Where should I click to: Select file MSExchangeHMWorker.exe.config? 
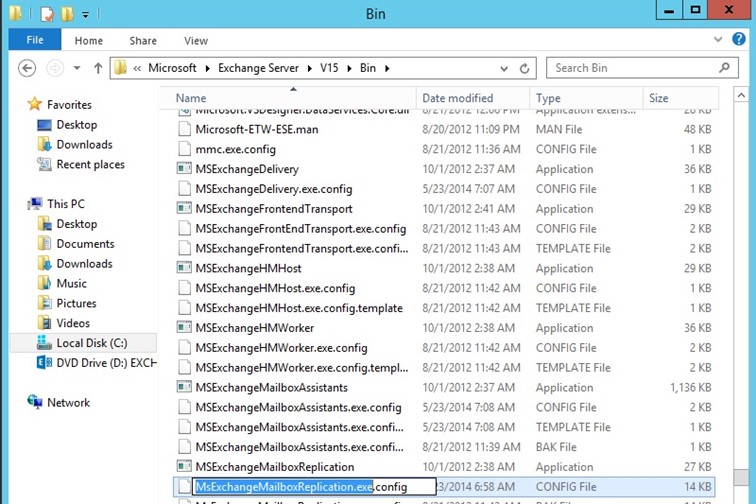coord(281,347)
